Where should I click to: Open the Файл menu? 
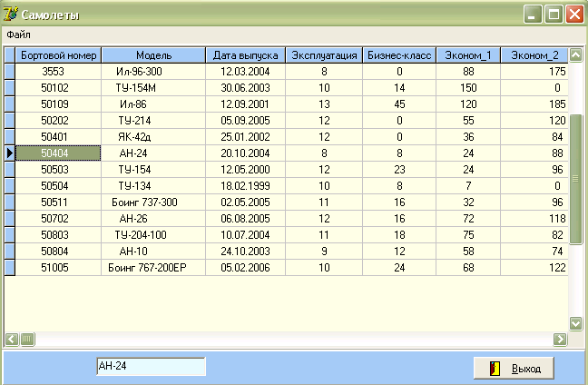tap(18, 35)
